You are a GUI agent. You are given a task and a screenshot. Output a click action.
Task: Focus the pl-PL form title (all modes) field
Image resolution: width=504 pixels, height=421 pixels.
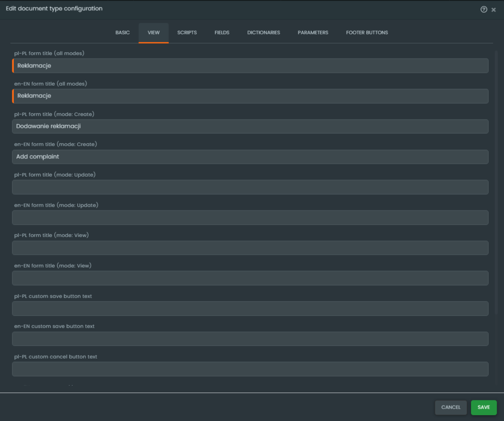point(250,66)
